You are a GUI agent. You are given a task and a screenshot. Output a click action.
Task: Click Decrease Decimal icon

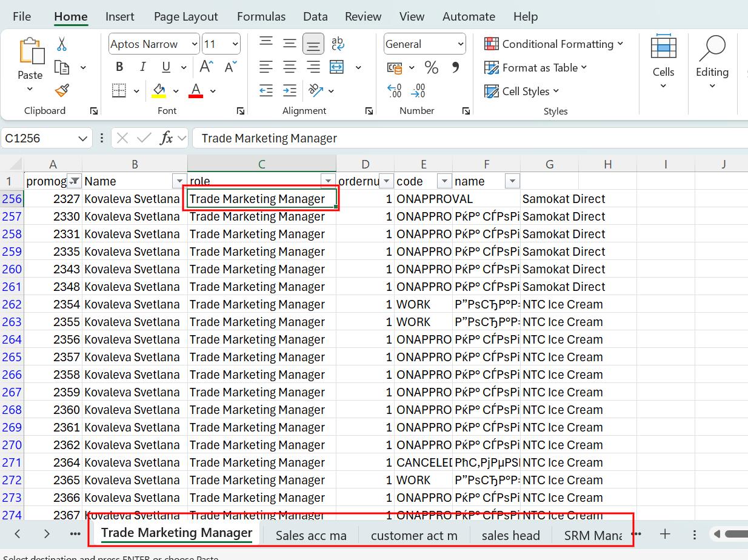[x=418, y=91]
